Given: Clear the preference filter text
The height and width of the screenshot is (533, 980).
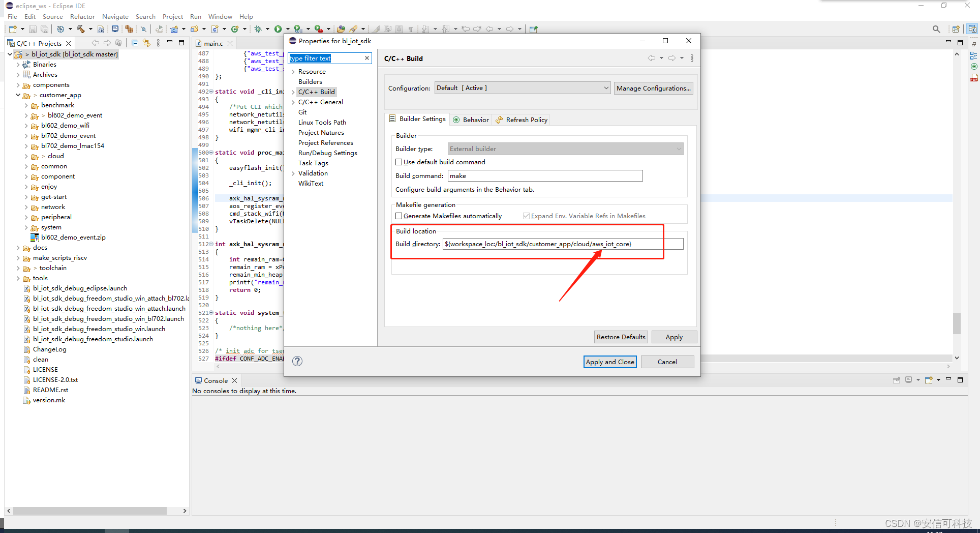Looking at the screenshot, I should click(x=367, y=58).
